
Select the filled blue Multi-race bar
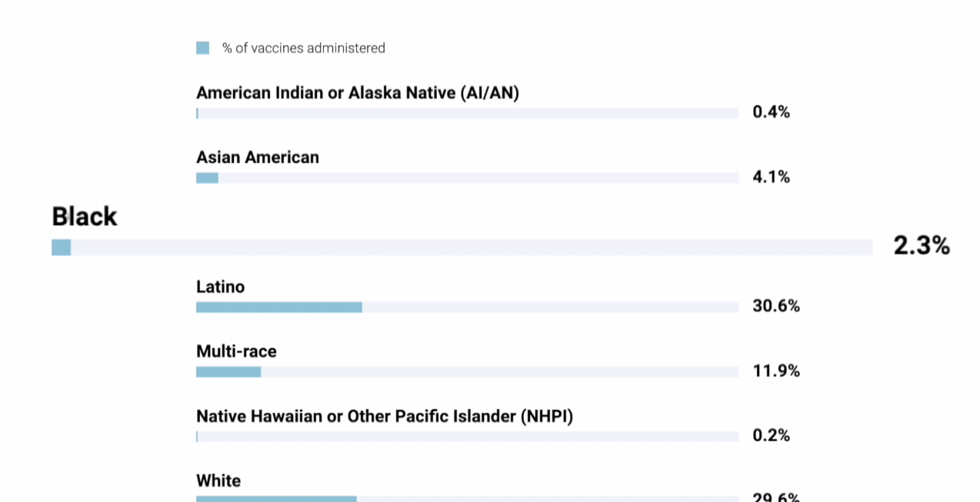[x=228, y=372]
